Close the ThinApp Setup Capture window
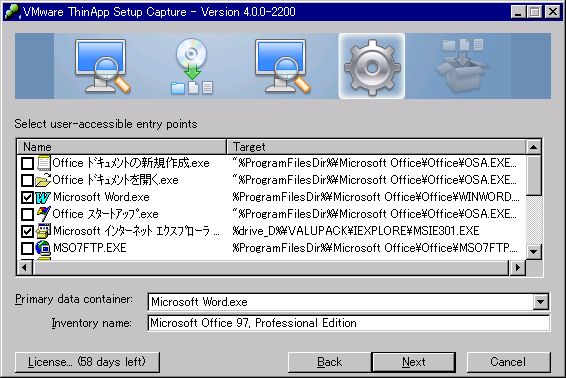The height and width of the screenshot is (378, 566). [553, 12]
